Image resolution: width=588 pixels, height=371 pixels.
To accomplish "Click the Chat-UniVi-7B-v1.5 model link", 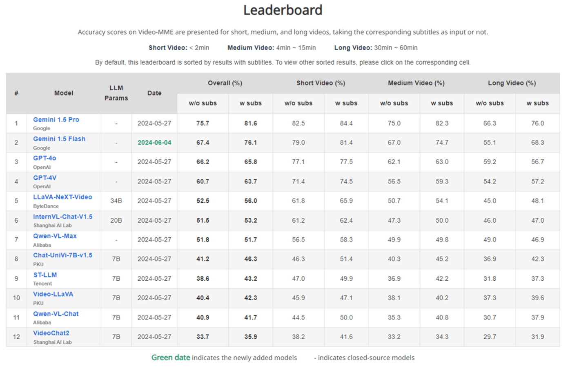I will pos(63,255).
